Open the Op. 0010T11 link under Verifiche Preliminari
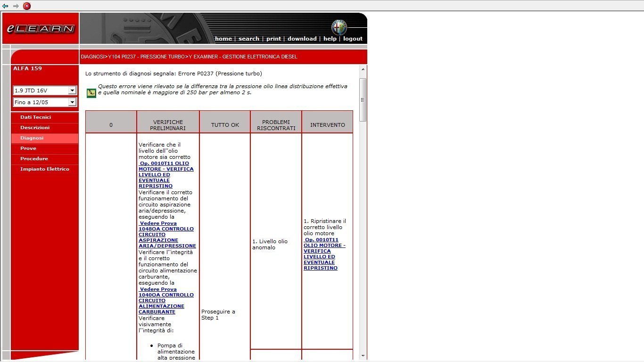Viewport: 644px width, 362px height. [x=166, y=175]
